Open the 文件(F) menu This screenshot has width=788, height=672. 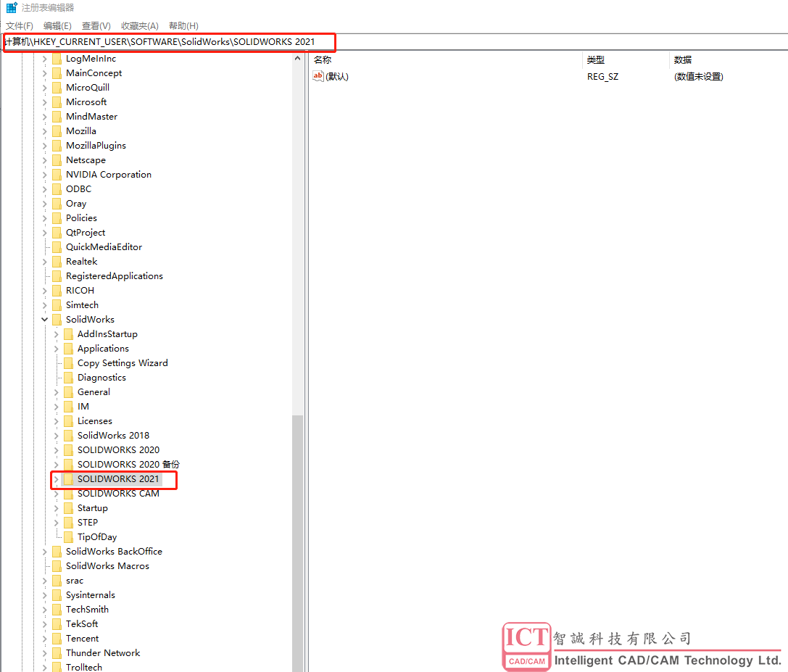tap(20, 26)
